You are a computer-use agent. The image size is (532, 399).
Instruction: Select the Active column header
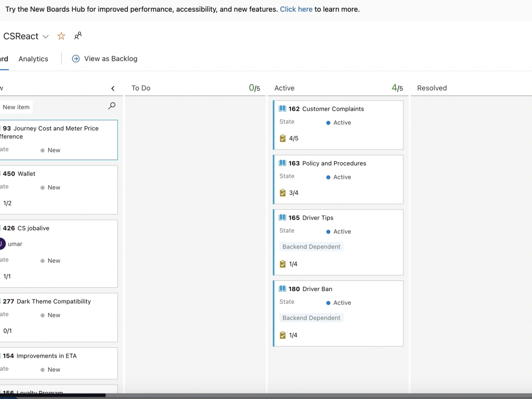tap(284, 88)
